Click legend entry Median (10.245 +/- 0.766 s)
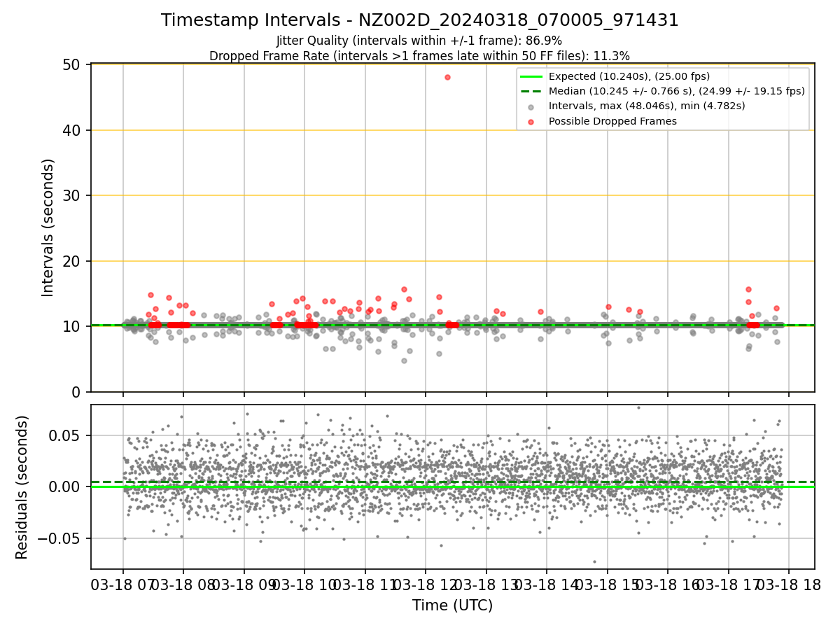This screenshot has height=630, width=840. pos(677,91)
